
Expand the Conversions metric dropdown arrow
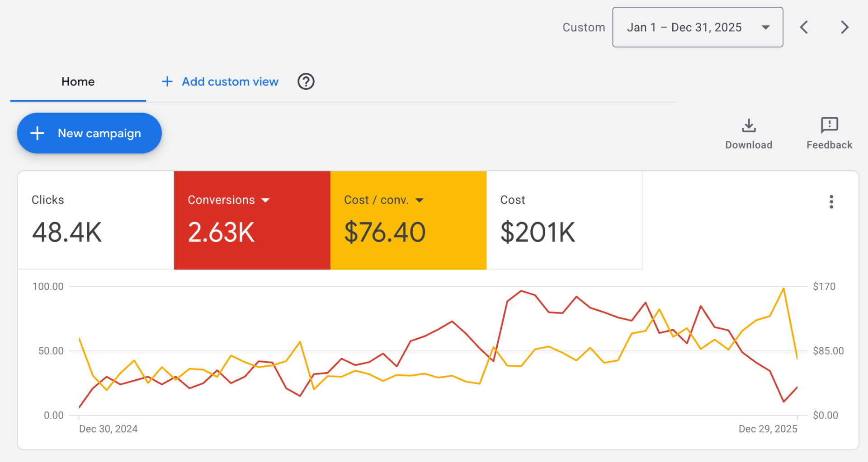click(x=265, y=200)
